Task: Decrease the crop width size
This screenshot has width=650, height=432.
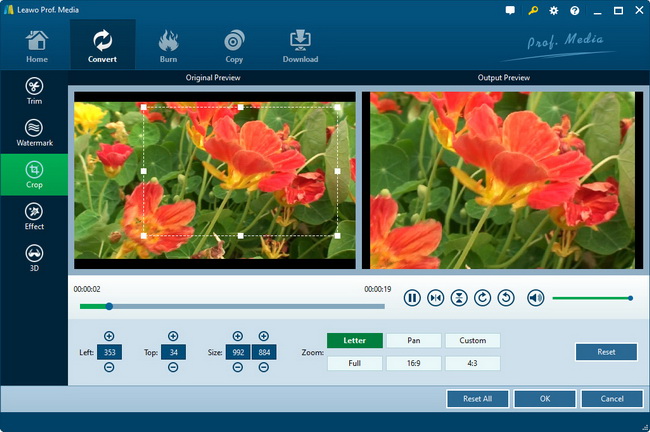Action: [238, 367]
